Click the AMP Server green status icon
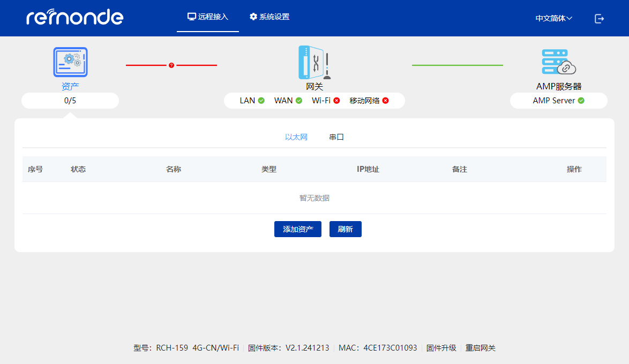Image resolution: width=629 pixels, height=364 pixels. click(581, 101)
